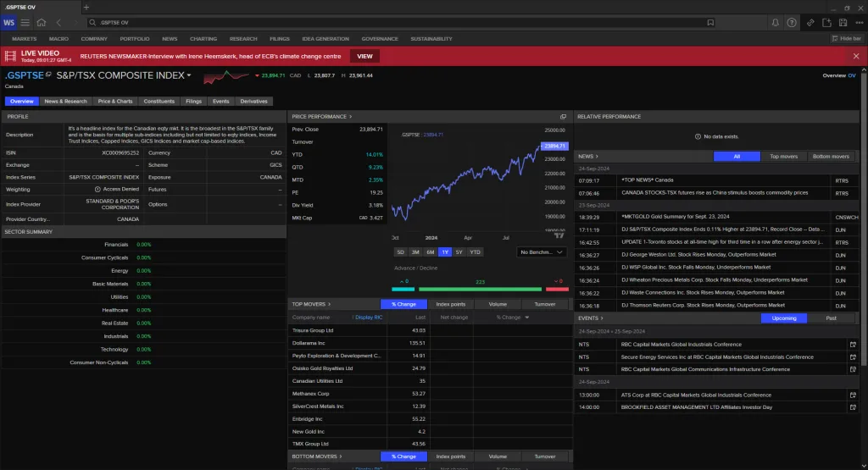Add Brookfield Asset Management event to calendar
Image resolution: width=868 pixels, height=470 pixels.
853,407
